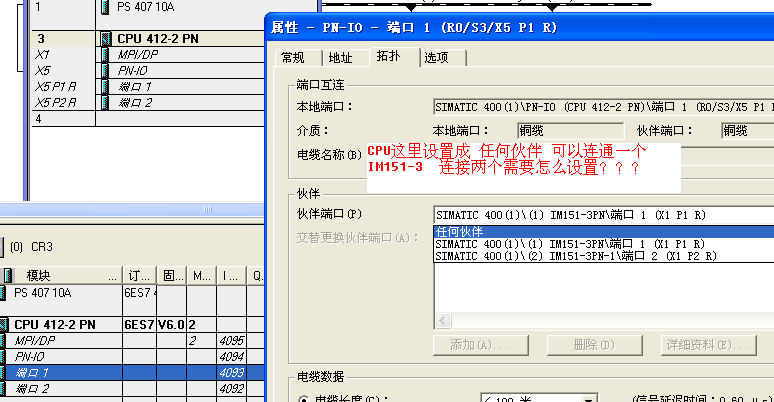Click the left arrow of the list scrollbar
The image size is (774, 402).
click(443, 321)
